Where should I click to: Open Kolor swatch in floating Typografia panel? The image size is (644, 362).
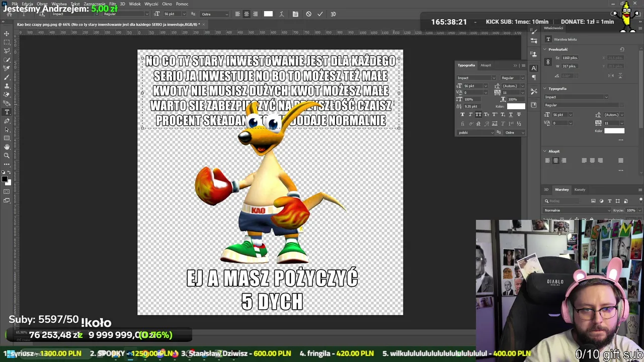(516, 107)
